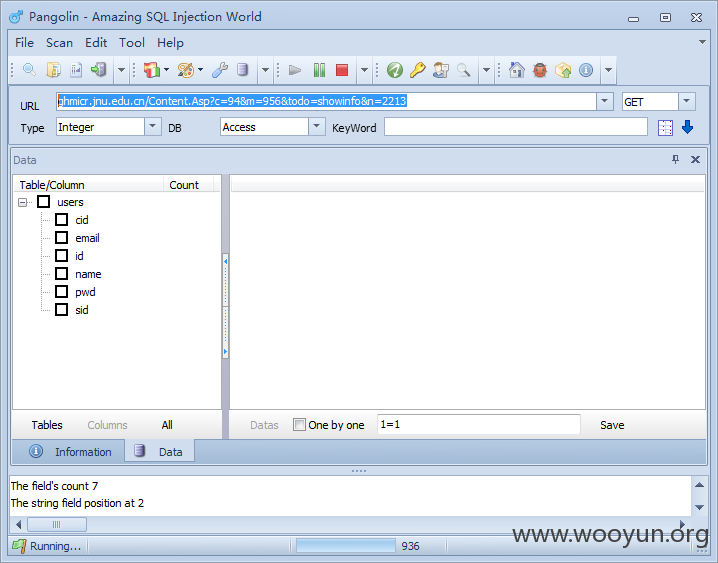Check the id column checkbox
718x563 pixels.
[x=61, y=255]
